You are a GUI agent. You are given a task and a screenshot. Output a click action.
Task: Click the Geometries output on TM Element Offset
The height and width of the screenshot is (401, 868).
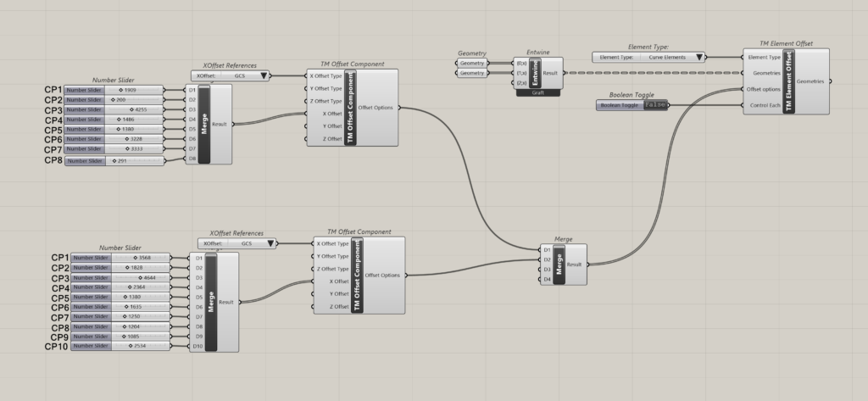(811, 81)
